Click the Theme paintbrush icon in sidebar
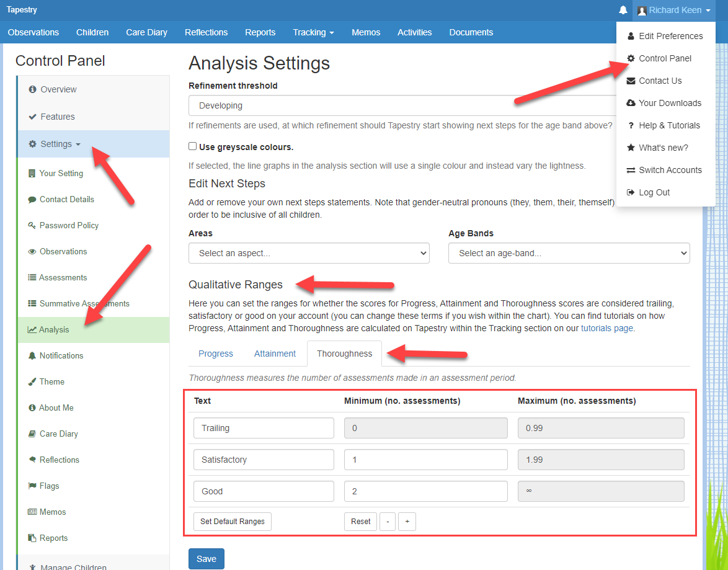The width and height of the screenshot is (728, 570). click(x=32, y=381)
